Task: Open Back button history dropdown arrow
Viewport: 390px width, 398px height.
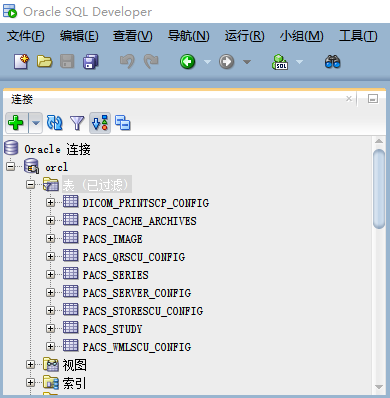Action: point(207,62)
